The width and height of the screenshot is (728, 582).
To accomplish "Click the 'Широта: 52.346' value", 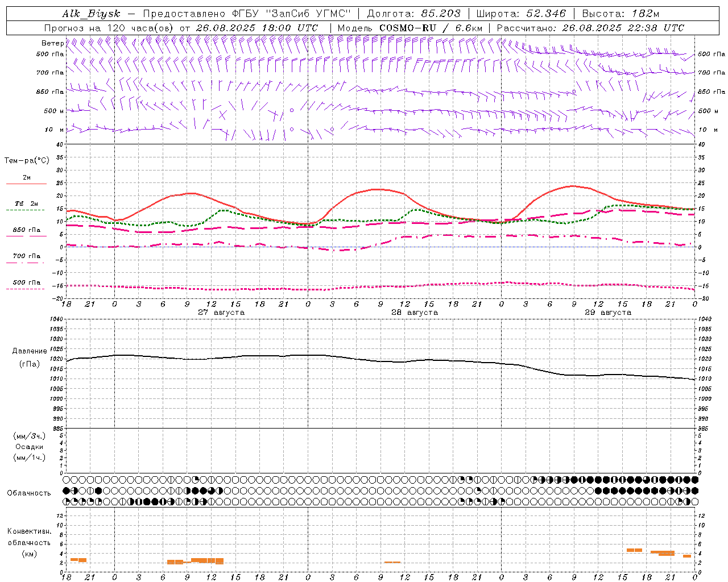I will point(521,14).
